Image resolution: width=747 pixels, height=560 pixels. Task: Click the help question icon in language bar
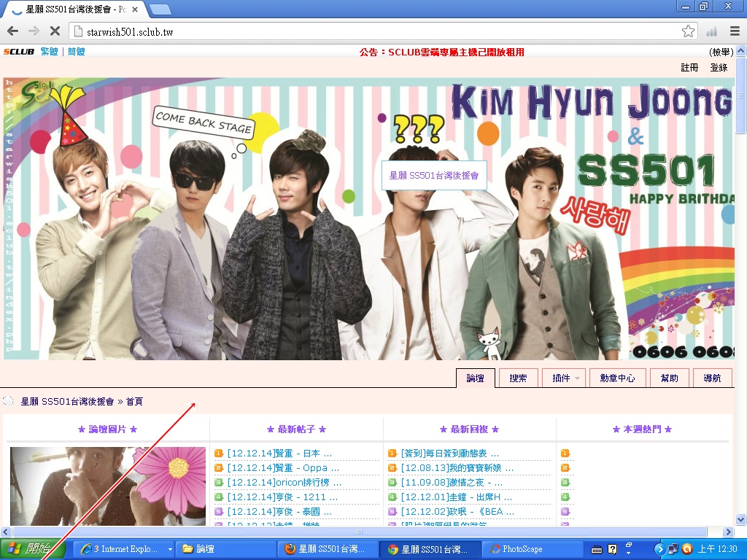pos(613,550)
